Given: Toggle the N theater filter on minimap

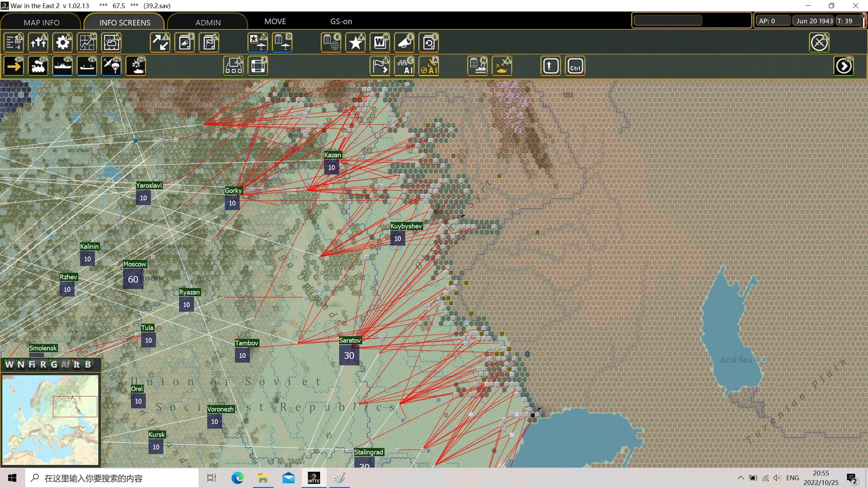Looking at the screenshot, I should (20, 365).
